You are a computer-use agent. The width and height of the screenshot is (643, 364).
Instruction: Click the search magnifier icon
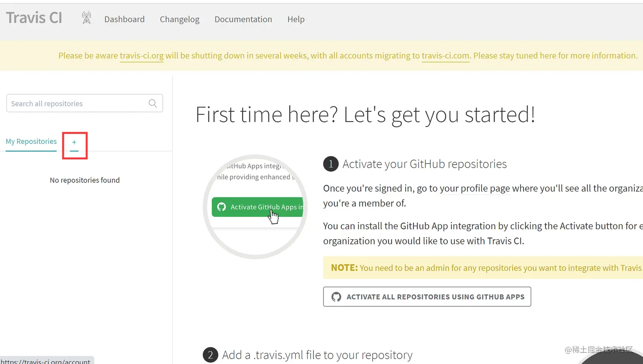(153, 103)
